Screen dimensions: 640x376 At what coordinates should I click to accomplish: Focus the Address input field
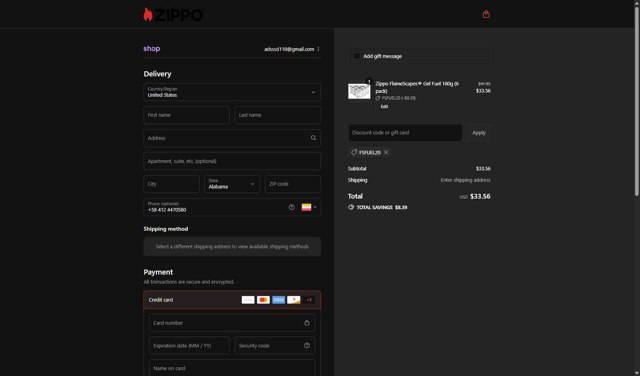(232, 138)
